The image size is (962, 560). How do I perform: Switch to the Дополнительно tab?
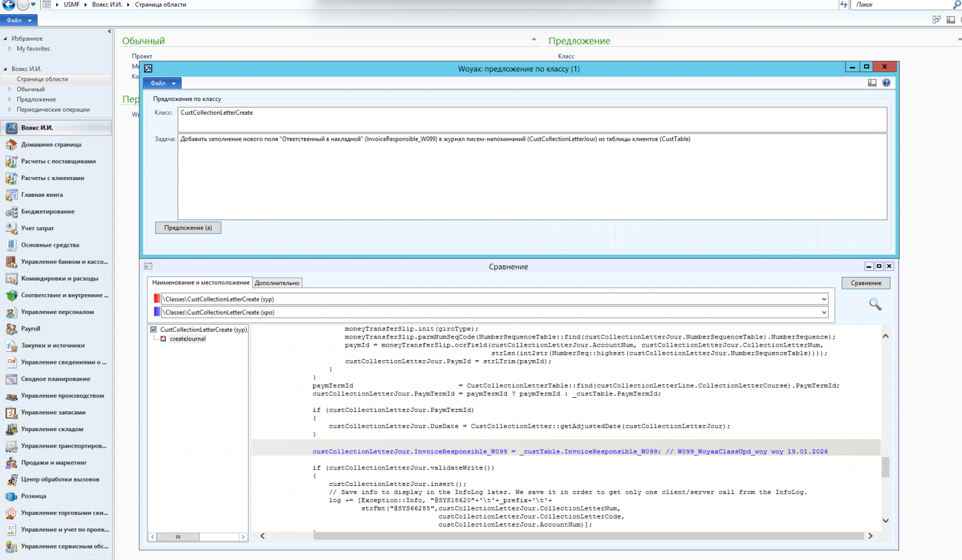(277, 283)
